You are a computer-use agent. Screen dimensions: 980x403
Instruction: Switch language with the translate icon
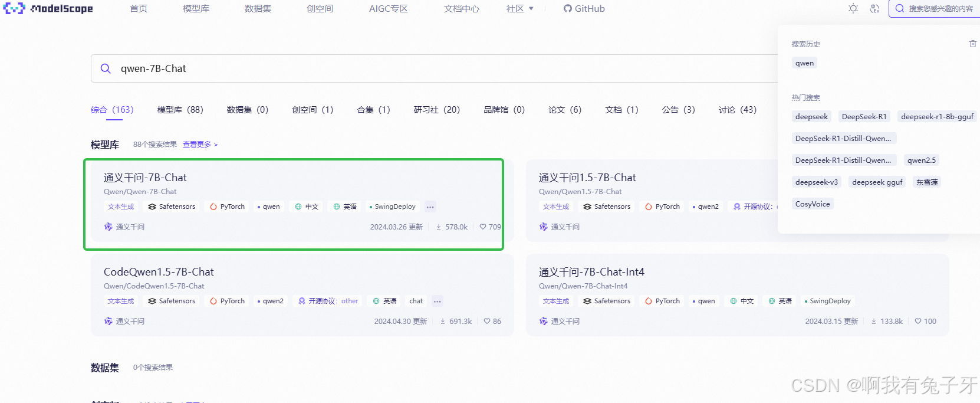coord(875,8)
